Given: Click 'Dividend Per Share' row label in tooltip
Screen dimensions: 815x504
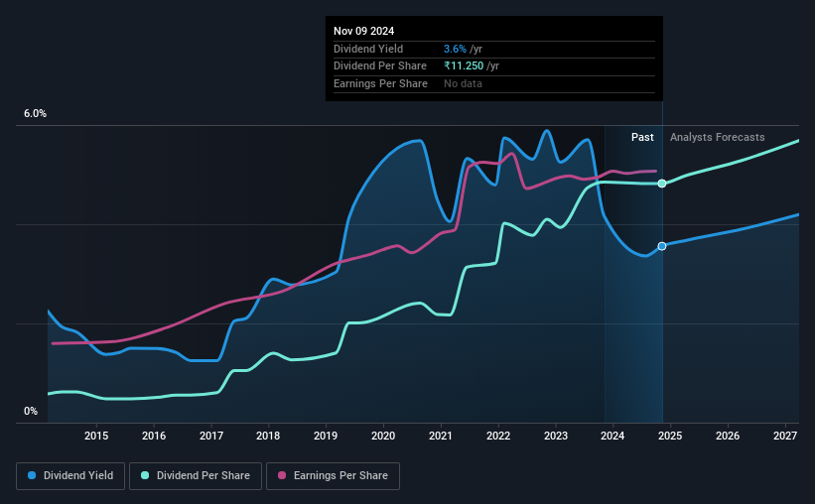Looking at the screenshot, I should click(380, 66).
